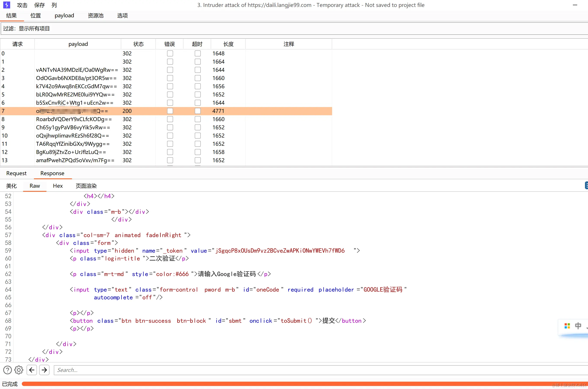Open the 列 menu

(54, 5)
